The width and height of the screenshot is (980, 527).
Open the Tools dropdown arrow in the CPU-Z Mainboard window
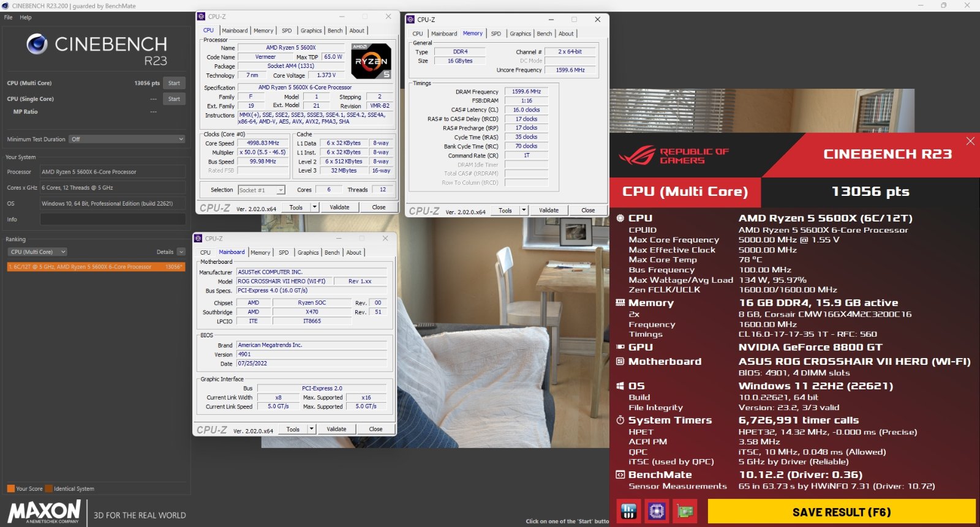point(312,429)
